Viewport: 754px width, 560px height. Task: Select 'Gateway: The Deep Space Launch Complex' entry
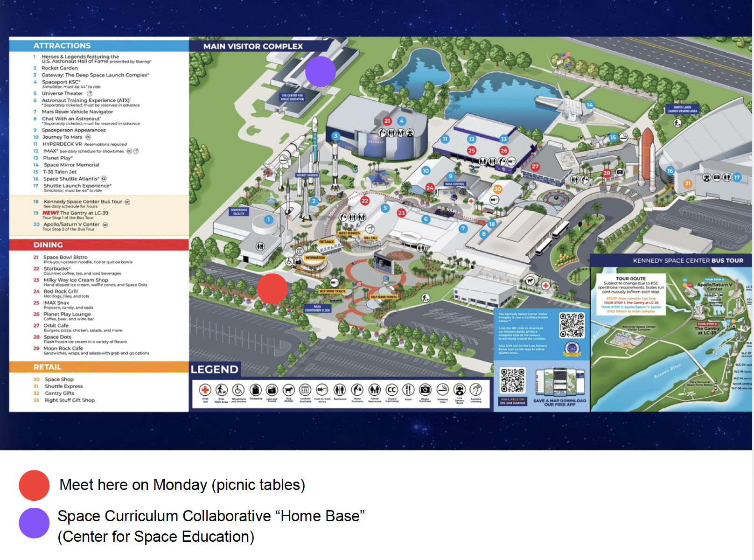click(95, 75)
